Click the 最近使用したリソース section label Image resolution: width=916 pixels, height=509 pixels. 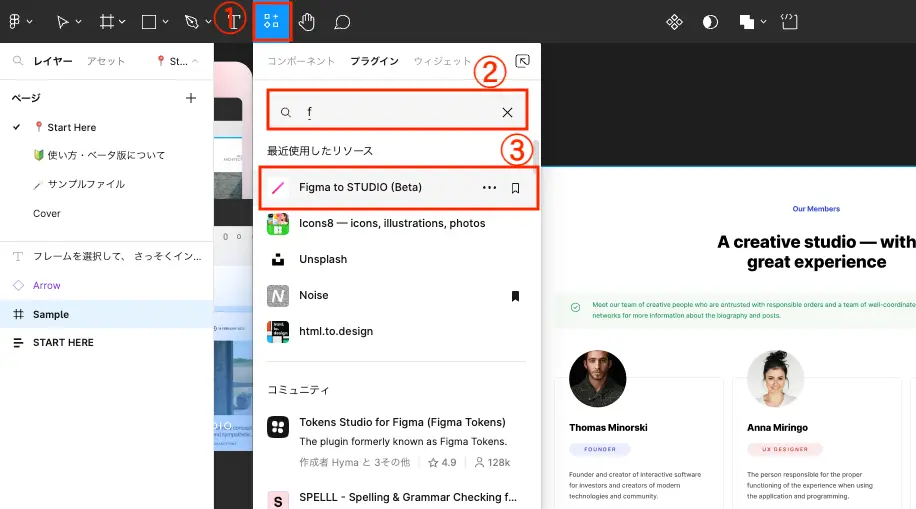(320, 151)
